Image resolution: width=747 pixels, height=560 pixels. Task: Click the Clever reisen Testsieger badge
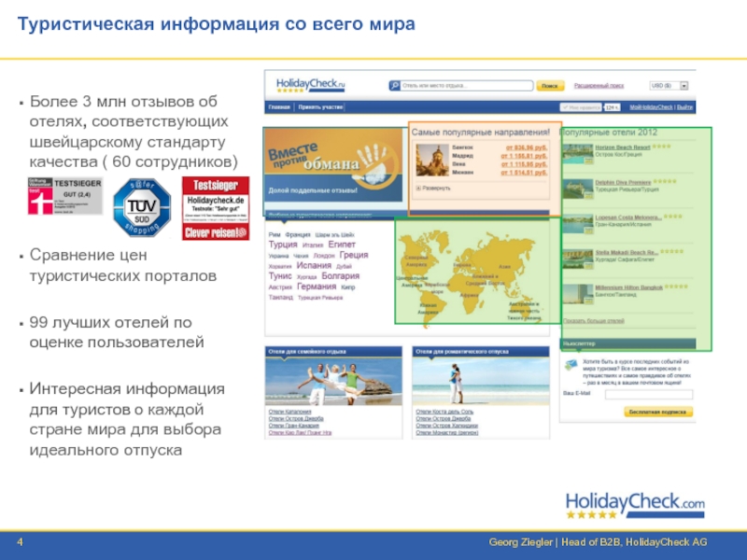pyautogui.click(x=216, y=208)
